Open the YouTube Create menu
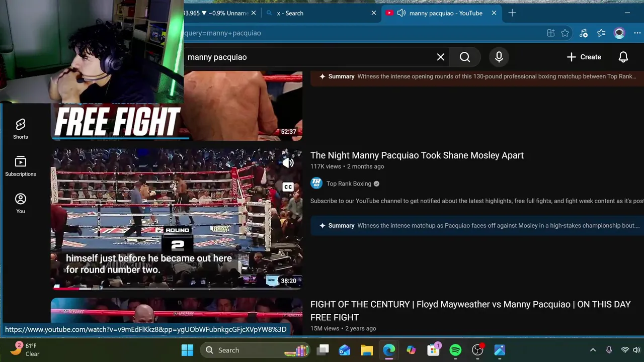Viewport: 644px width, 362px height. pos(584,57)
